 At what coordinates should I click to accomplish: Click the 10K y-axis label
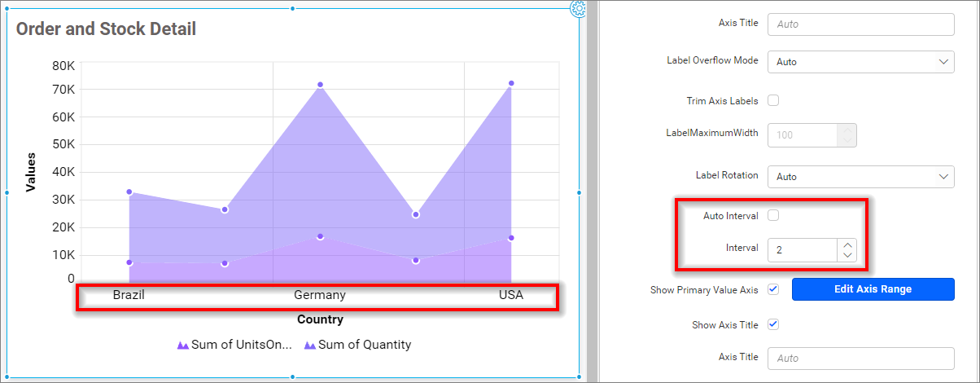63,255
